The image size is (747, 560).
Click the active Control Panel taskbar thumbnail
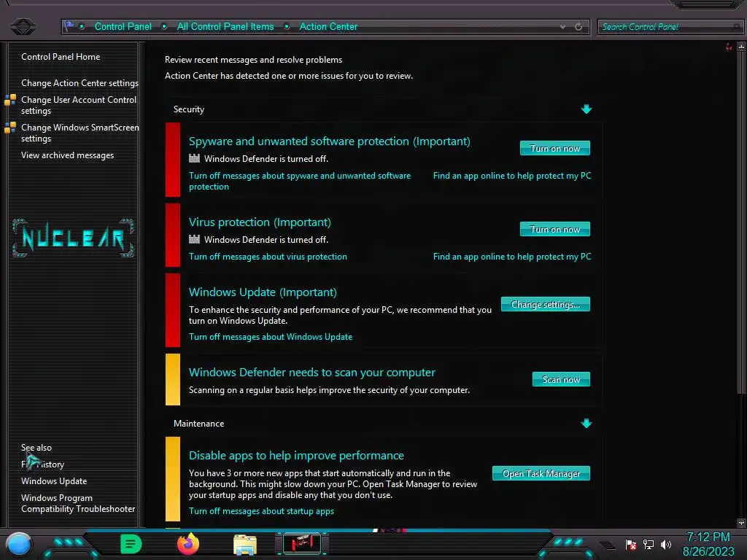(x=302, y=544)
